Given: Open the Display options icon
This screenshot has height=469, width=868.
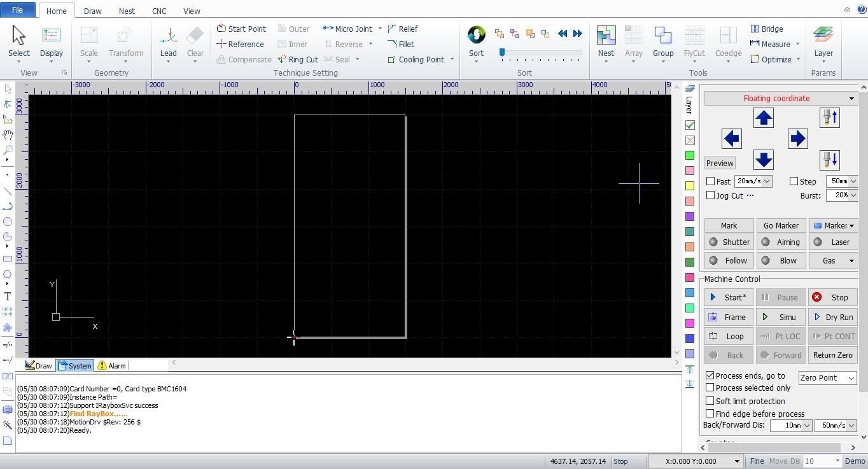Looking at the screenshot, I should click(x=51, y=36).
